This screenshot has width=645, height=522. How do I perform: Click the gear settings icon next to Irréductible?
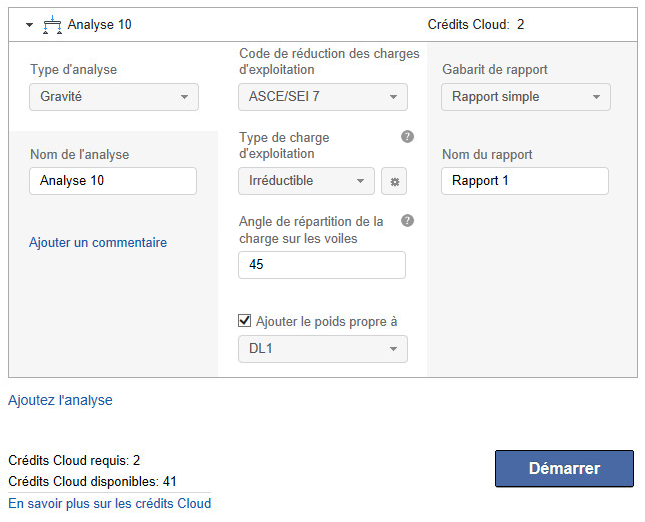pyautogui.click(x=394, y=181)
